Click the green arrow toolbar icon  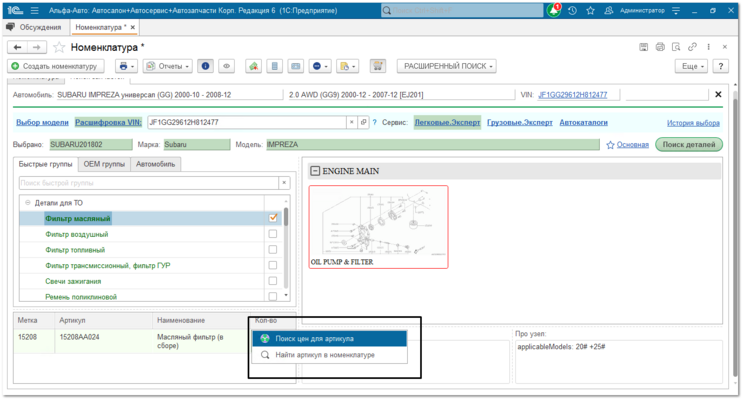click(x=254, y=66)
